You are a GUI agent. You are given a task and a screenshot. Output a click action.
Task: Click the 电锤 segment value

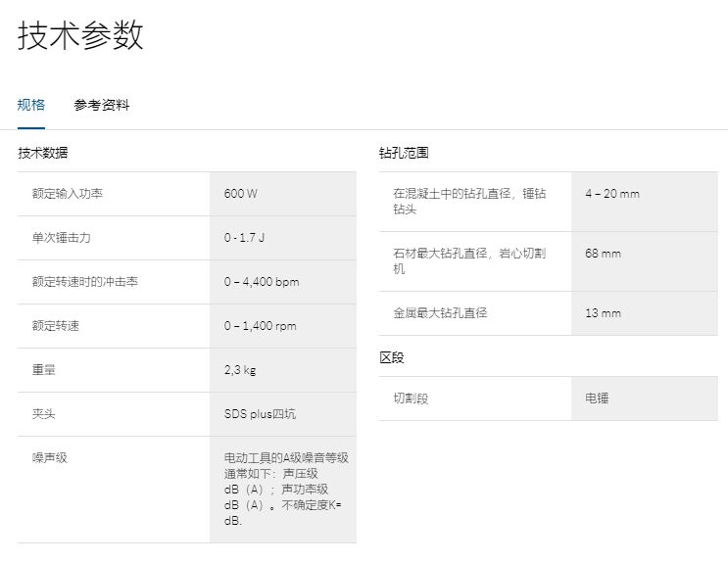[x=597, y=398]
